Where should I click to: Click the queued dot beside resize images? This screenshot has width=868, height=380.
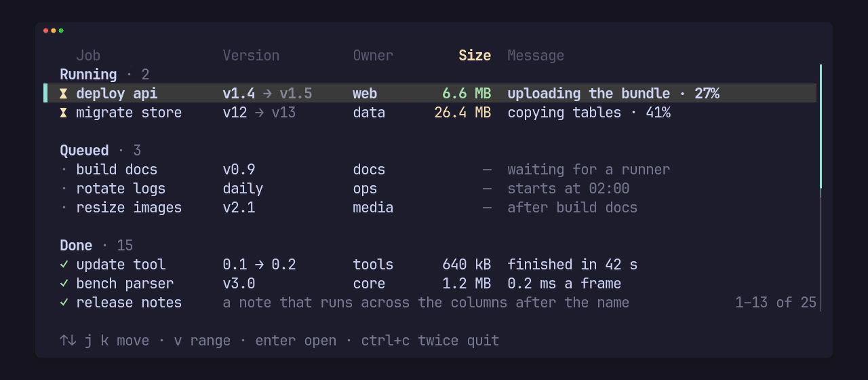(x=64, y=208)
